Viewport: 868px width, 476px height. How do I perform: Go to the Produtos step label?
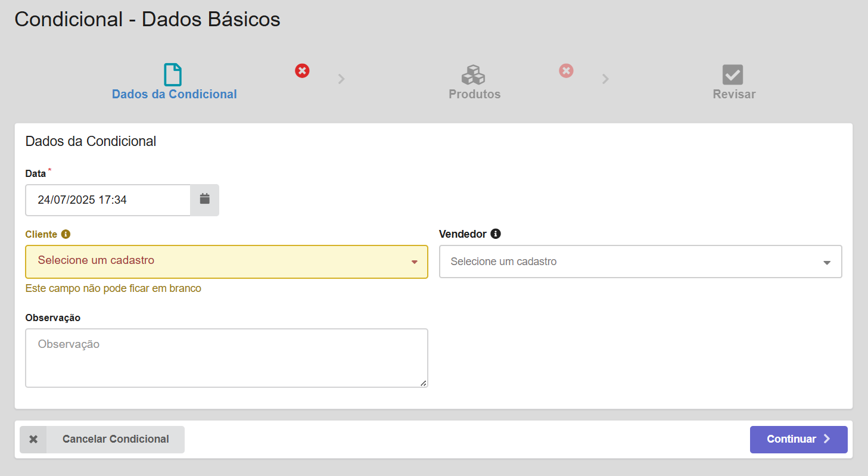click(x=474, y=94)
